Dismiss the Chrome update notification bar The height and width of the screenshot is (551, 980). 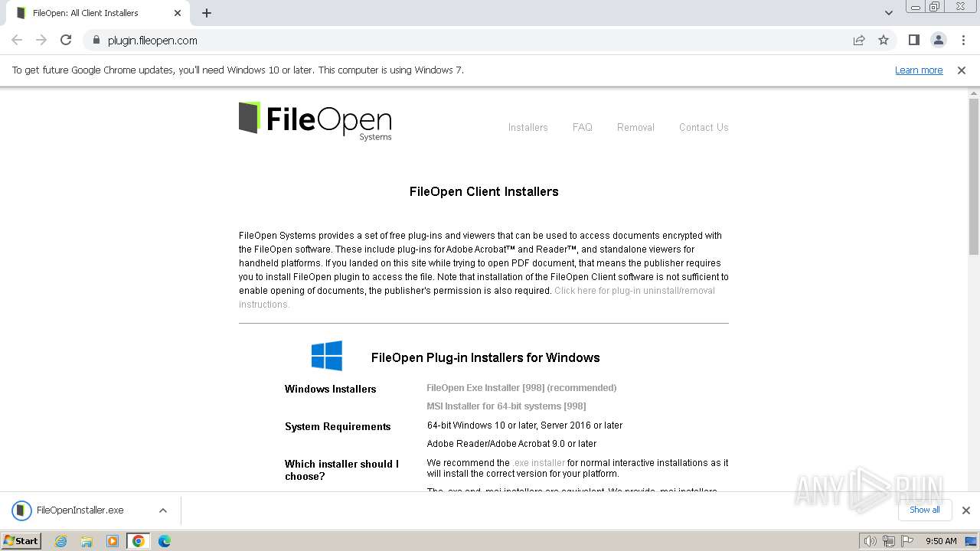pos(962,70)
